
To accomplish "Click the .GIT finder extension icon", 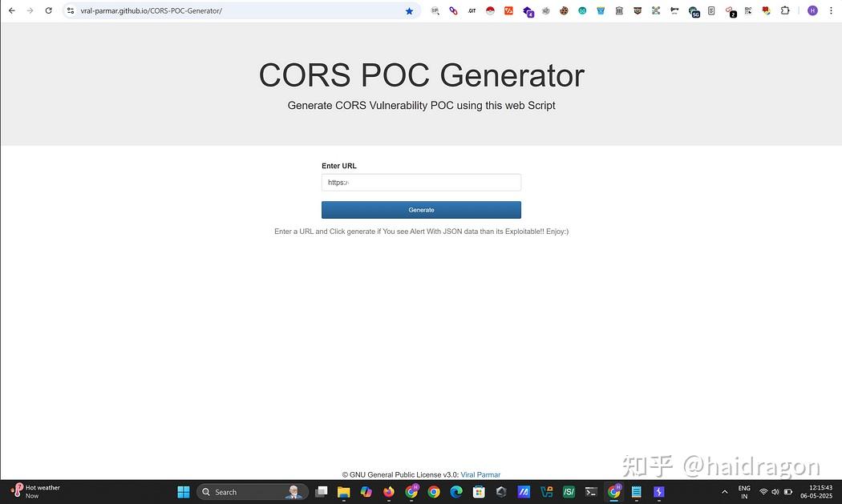I will [472, 10].
